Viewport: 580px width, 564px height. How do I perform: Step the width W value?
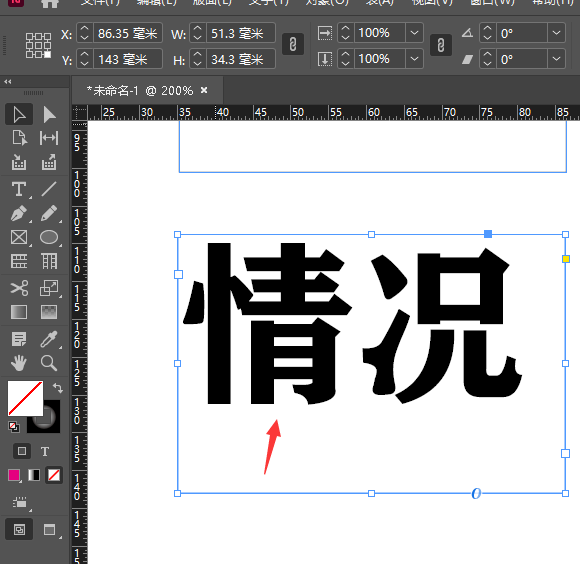point(198,33)
